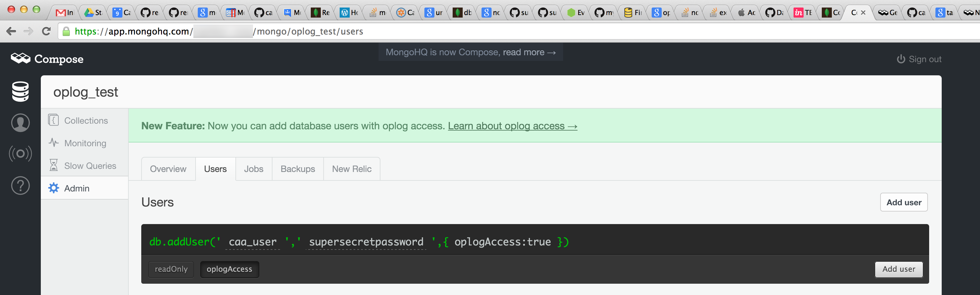
Task: Open the databases stack icon in sidebar
Action: (x=20, y=92)
